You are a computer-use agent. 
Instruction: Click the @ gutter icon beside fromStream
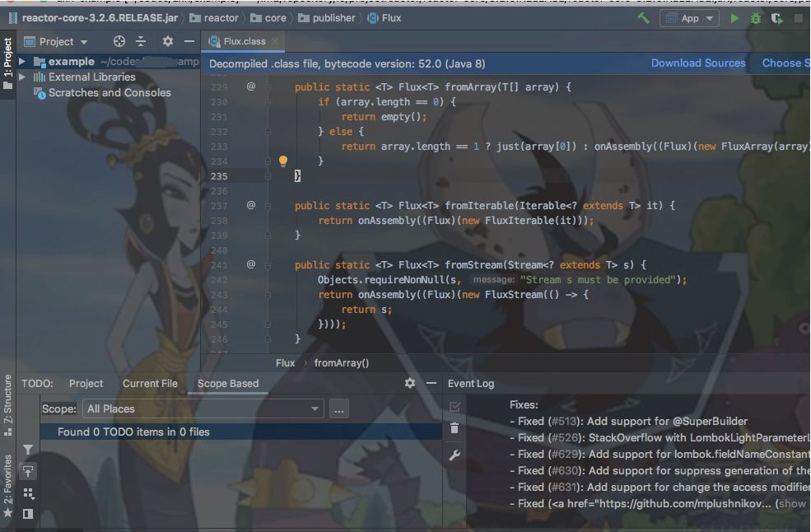[x=251, y=264]
